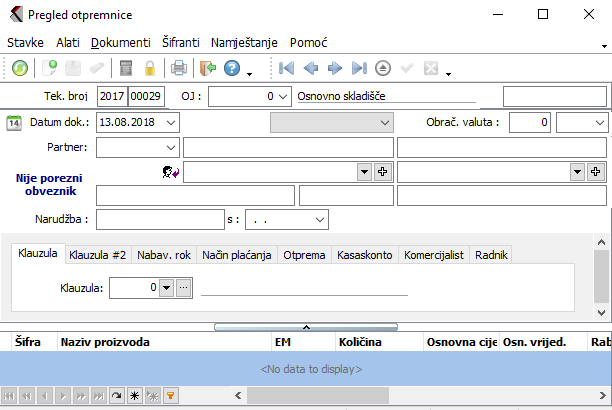Click the green refresh icon in toolbar
Image resolution: width=612 pixels, height=410 pixels.
tap(20, 68)
